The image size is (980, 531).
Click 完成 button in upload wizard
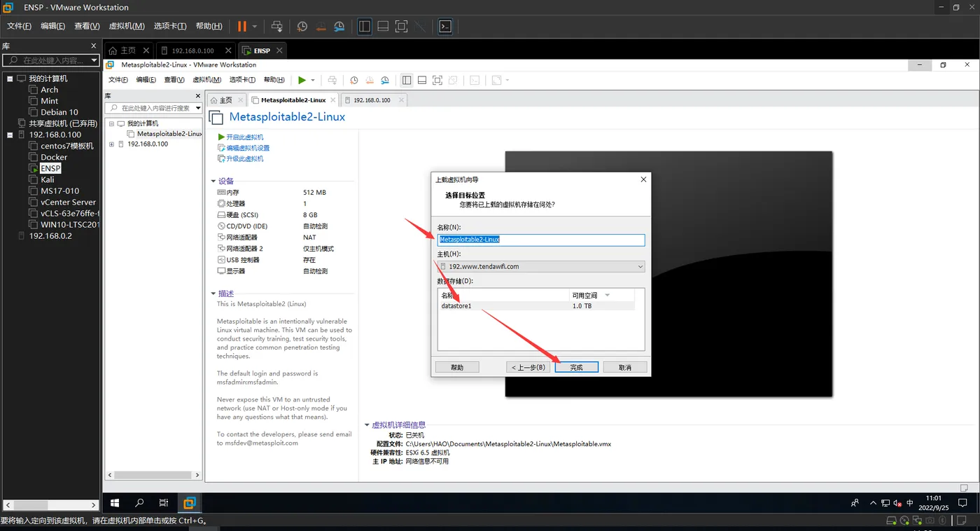(x=576, y=367)
